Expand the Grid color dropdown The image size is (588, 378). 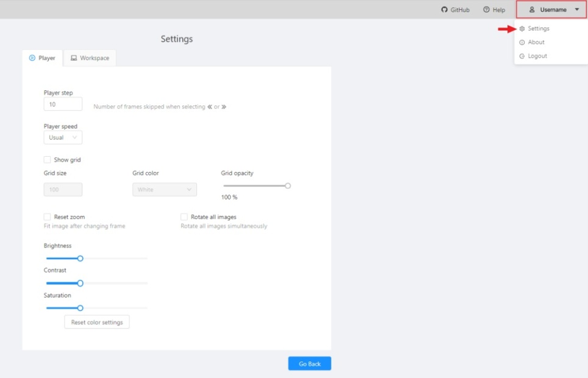click(x=165, y=190)
